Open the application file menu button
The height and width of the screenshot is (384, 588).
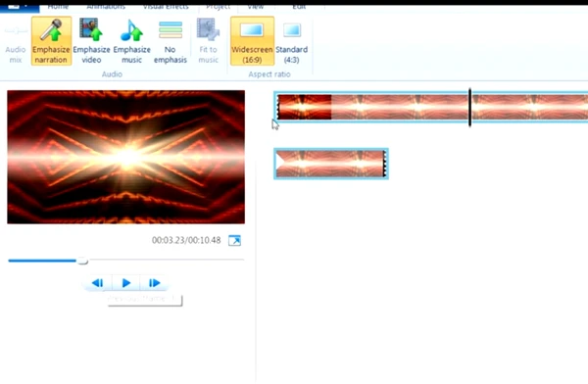click(20, 7)
